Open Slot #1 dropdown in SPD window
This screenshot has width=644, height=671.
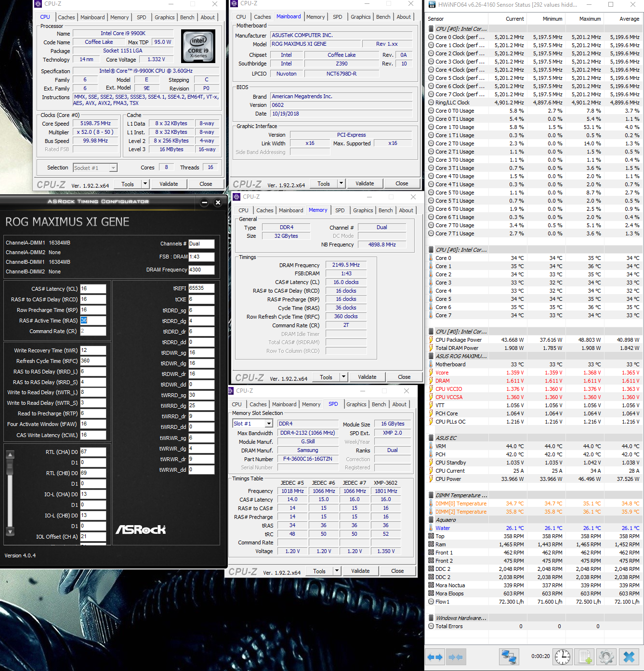(x=269, y=424)
